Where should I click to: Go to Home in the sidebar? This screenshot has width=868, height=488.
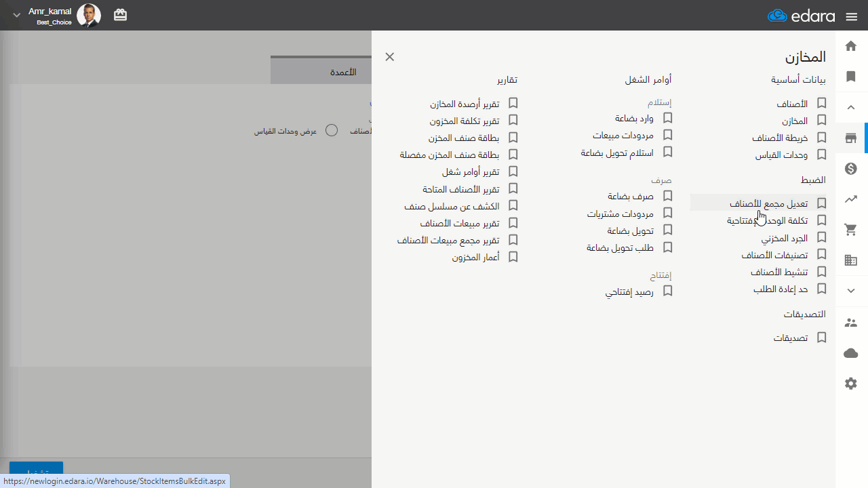click(x=851, y=46)
